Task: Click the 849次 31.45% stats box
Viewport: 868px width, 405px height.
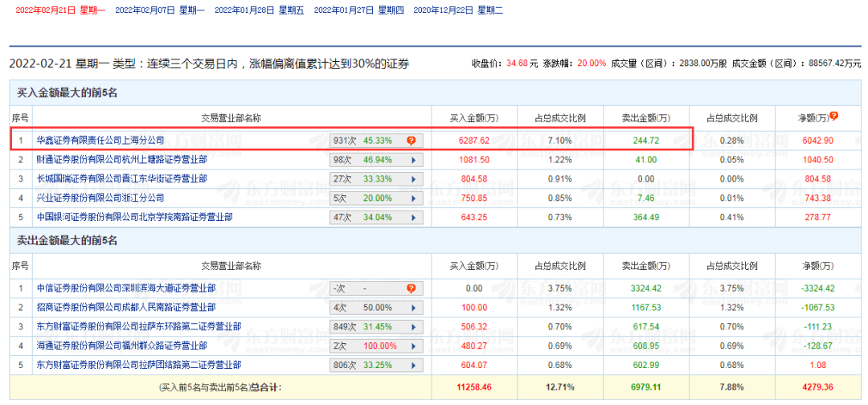Action: (x=376, y=326)
